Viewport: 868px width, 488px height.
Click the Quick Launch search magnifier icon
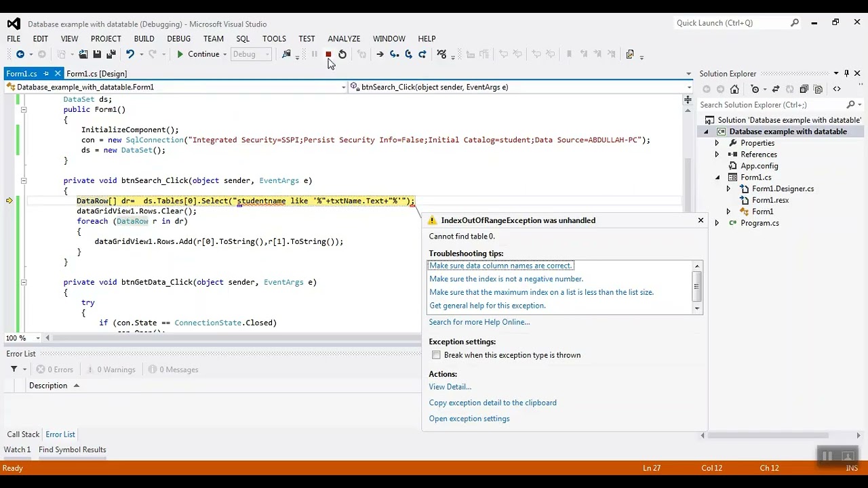pos(795,22)
